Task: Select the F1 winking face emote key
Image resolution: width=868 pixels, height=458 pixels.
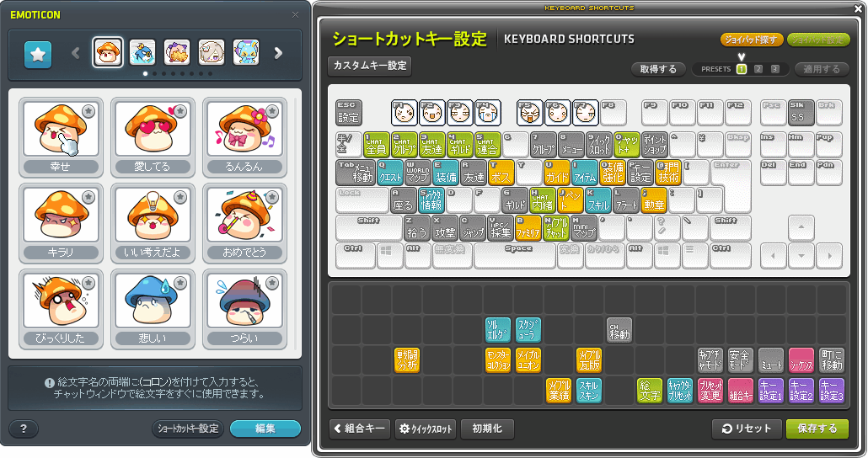Action: pos(405,113)
